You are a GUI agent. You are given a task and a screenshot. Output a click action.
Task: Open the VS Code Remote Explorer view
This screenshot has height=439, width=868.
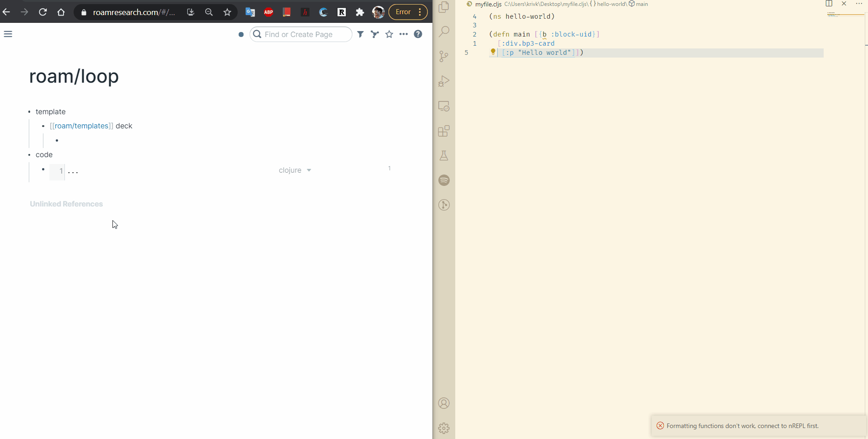[x=444, y=106]
